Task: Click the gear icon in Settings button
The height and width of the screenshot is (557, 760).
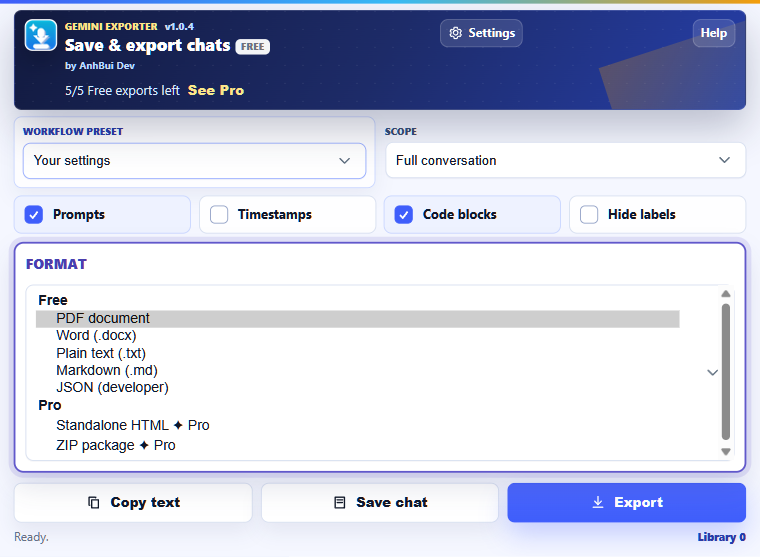Action: [x=456, y=33]
